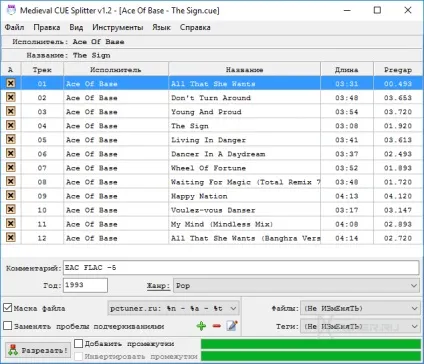The image size is (424, 364).
Task: Uncheck track 04 The Sign
Action: 11,125
